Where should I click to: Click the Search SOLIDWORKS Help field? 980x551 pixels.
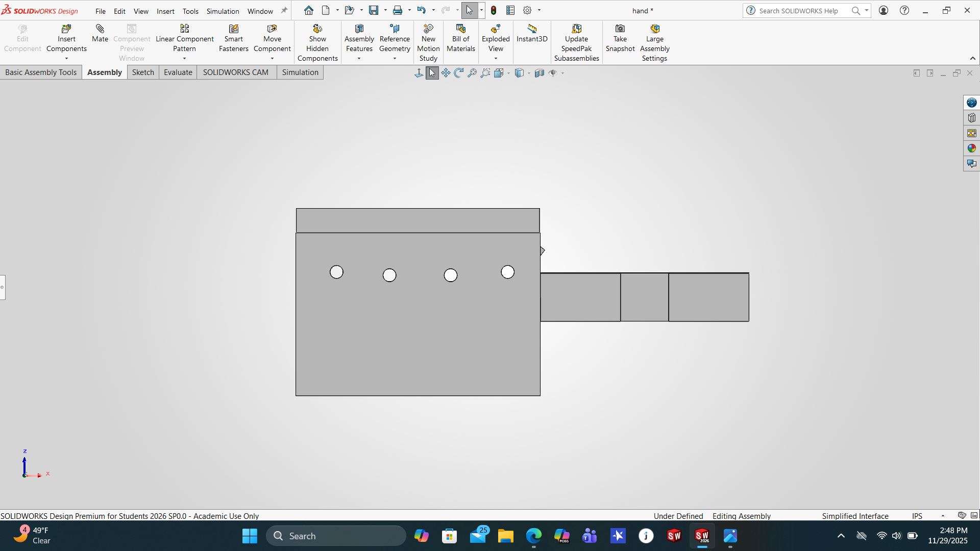799,11
